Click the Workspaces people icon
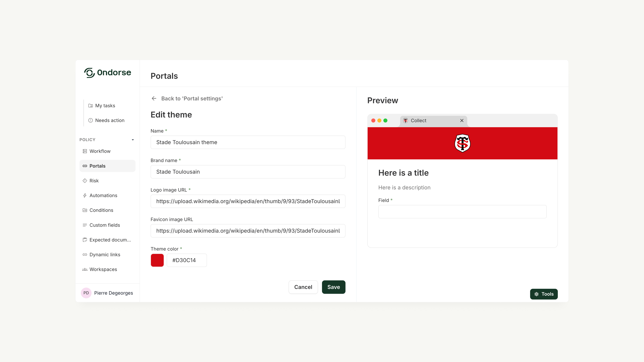This screenshot has height=362, width=644. coord(85,269)
